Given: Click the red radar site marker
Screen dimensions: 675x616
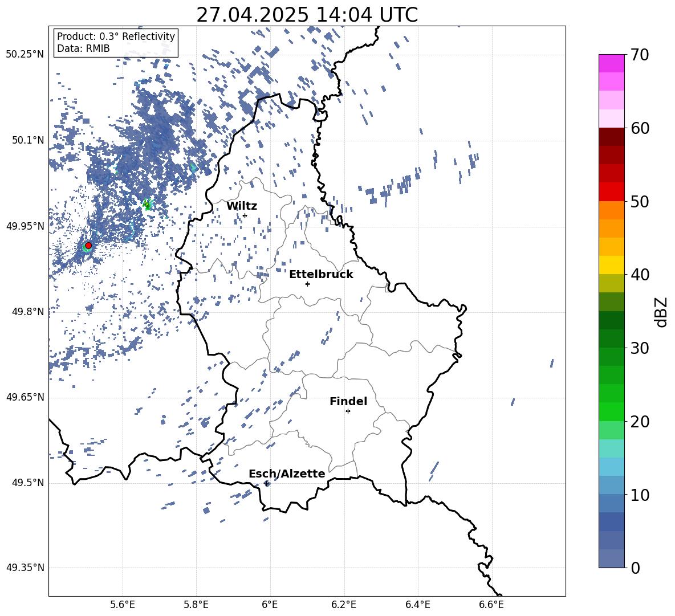Looking at the screenshot, I should tap(88, 246).
